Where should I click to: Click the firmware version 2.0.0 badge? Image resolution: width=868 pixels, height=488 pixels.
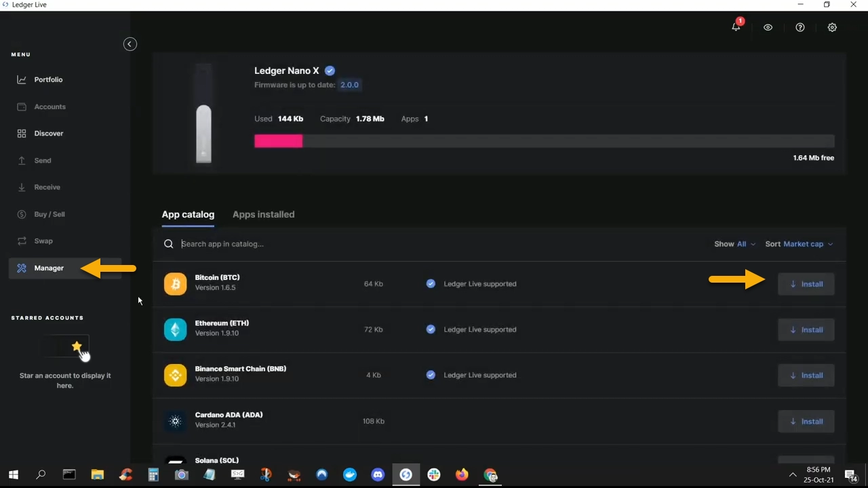pyautogui.click(x=350, y=85)
